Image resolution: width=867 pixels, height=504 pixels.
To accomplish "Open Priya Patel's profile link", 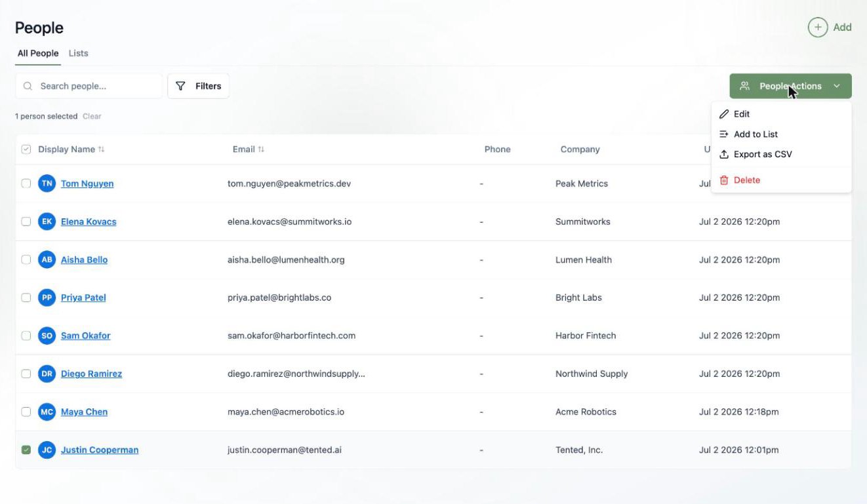I will (83, 298).
